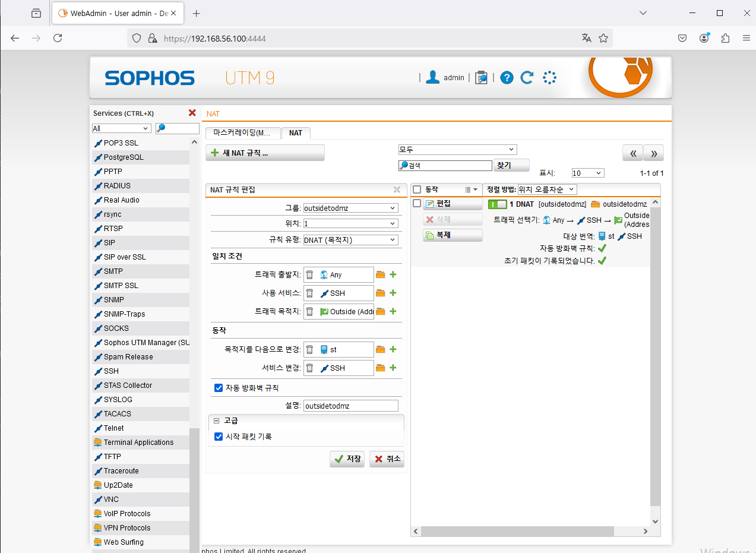756x553 pixels.
Task: Click the folder icon for matching service SSH
Action: click(x=381, y=293)
